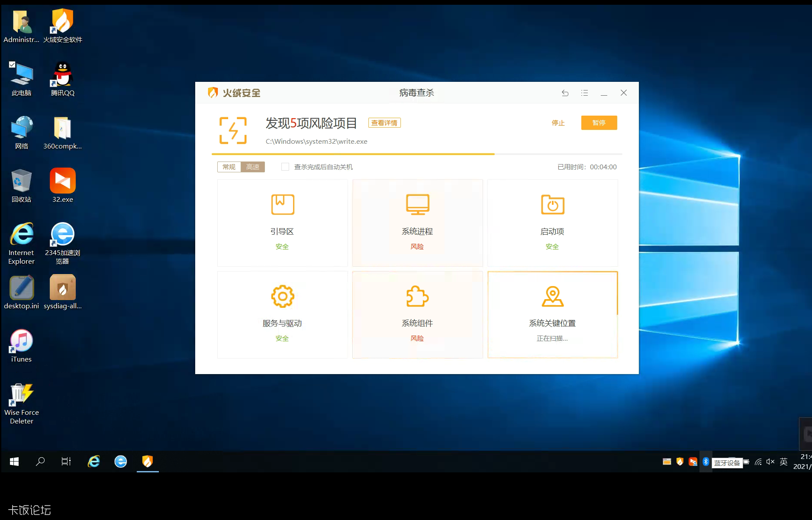The height and width of the screenshot is (520, 812).
Task: Click the Huorong shield taskbar button
Action: click(x=148, y=462)
